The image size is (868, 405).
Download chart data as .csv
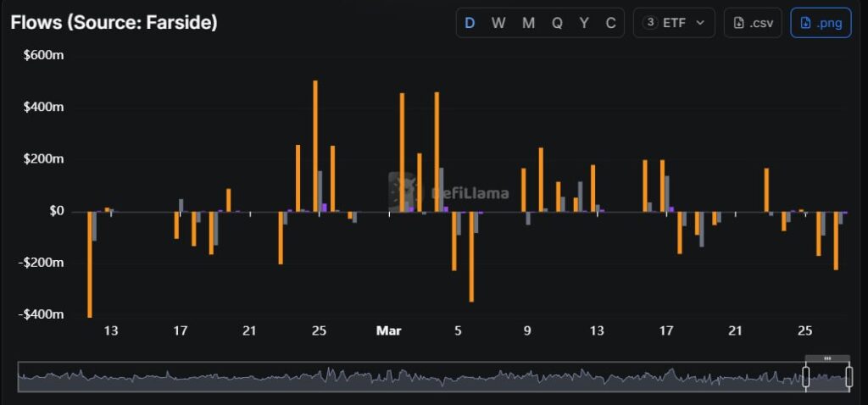(753, 23)
